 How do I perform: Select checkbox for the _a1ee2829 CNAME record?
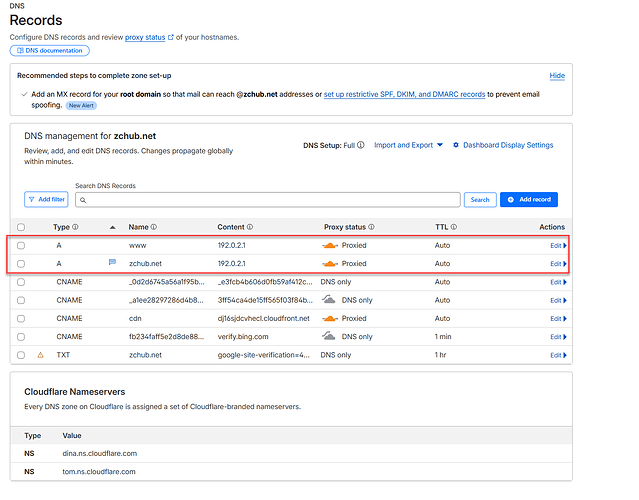(x=21, y=300)
